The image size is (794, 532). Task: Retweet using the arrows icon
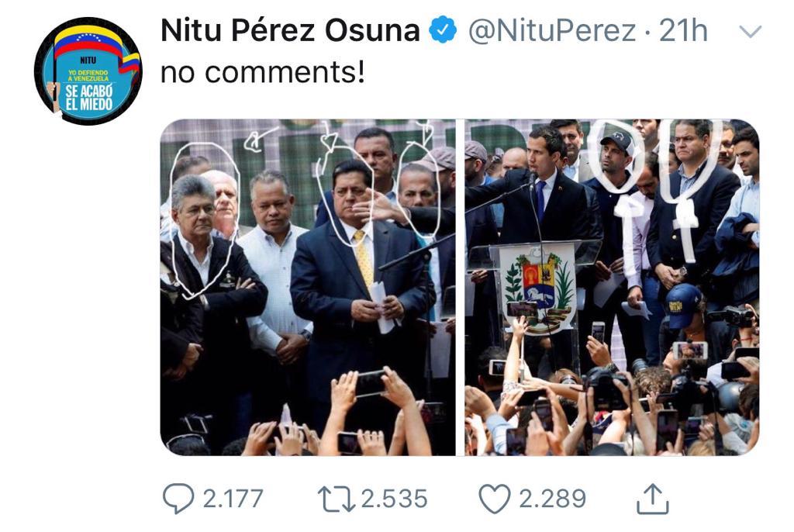coord(337,499)
